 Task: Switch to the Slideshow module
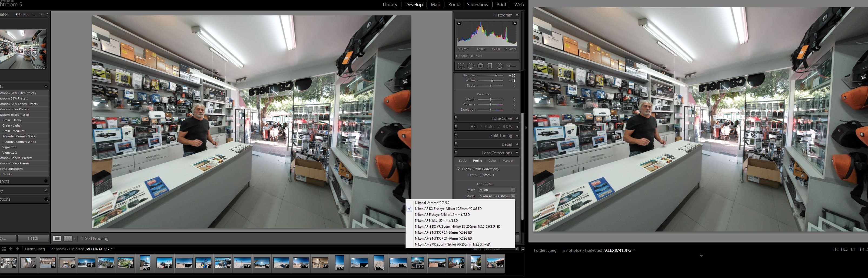[477, 5]
